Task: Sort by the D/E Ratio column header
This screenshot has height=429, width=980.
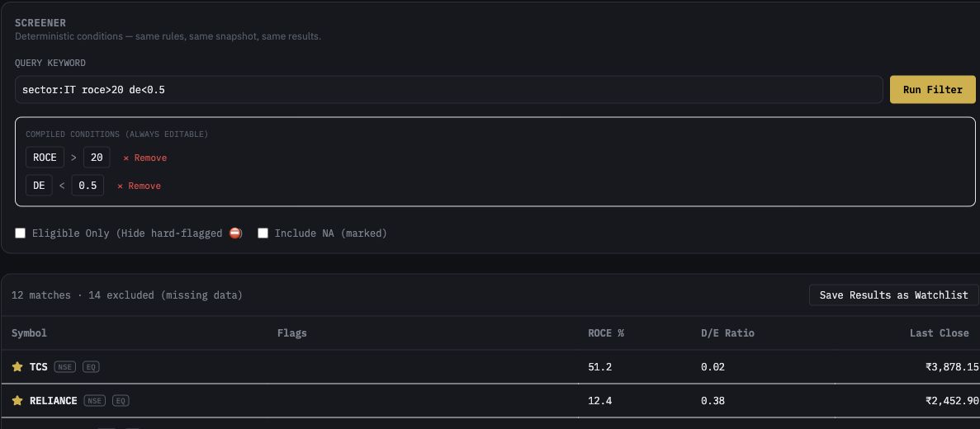Action: click(727, 332)
